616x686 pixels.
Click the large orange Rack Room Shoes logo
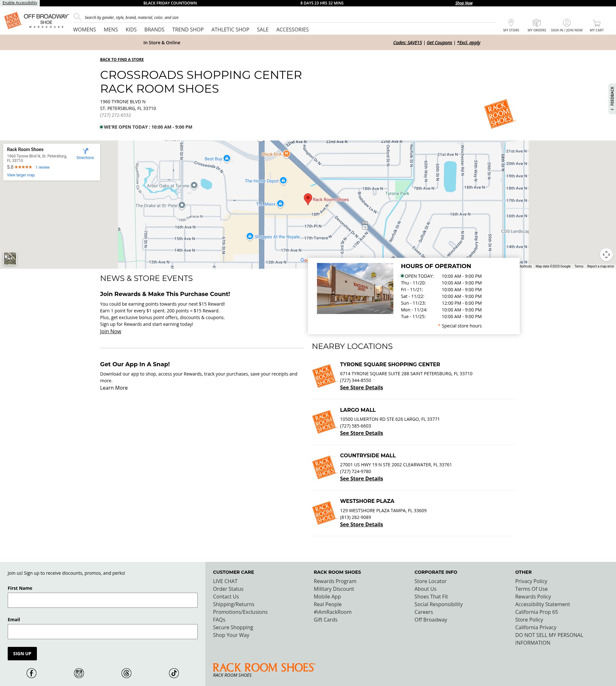coord(500,114)
